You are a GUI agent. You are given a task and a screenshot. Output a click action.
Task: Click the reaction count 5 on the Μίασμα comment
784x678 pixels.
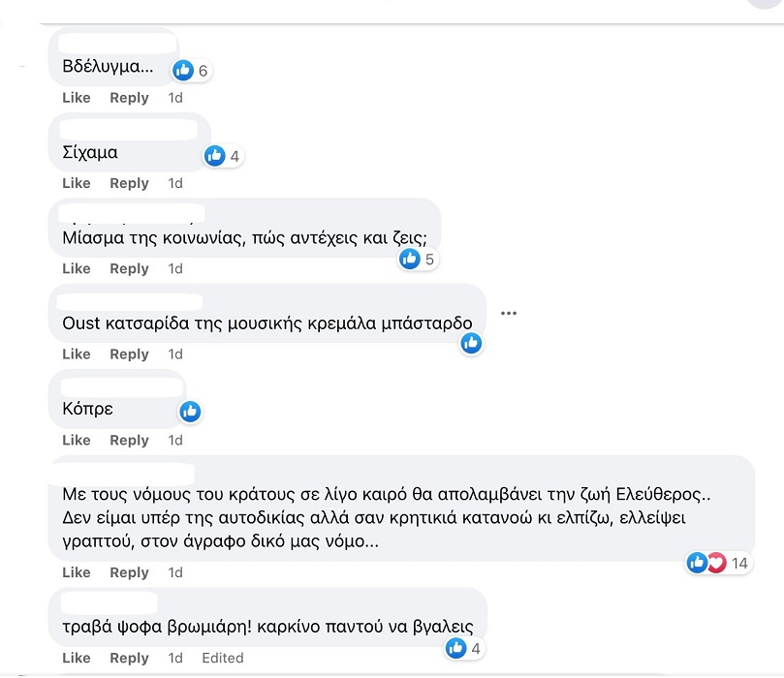(428, 258)
